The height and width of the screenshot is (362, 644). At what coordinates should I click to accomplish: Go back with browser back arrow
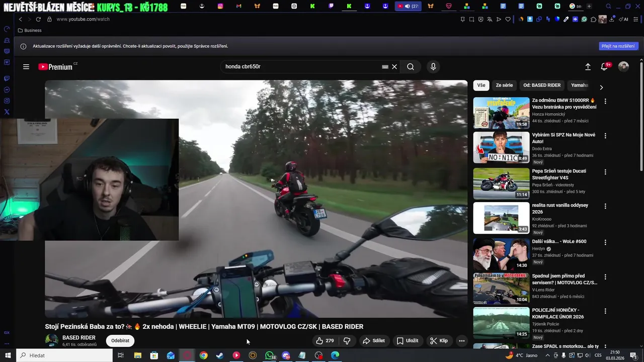pos(21,19)
